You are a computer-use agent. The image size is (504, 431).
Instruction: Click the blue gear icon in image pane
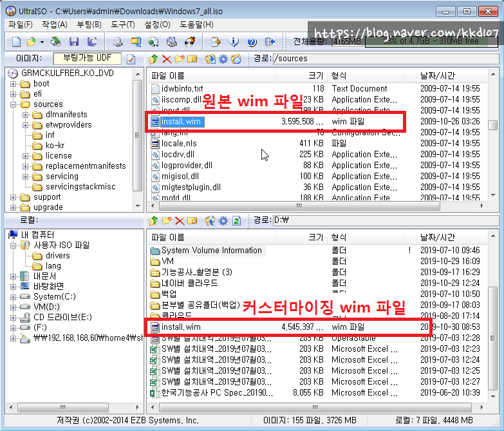coord(223,59)
